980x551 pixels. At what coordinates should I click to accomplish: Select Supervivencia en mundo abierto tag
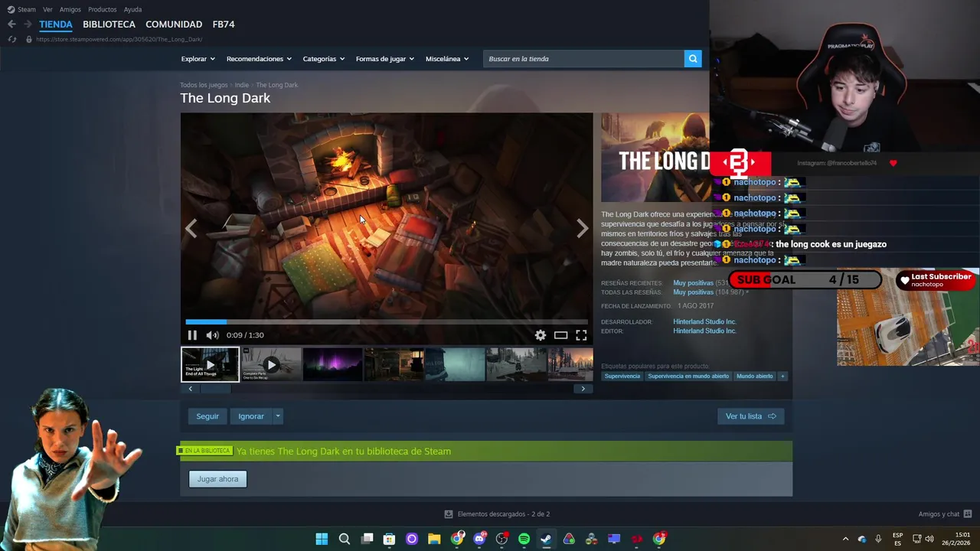[688, 376]
